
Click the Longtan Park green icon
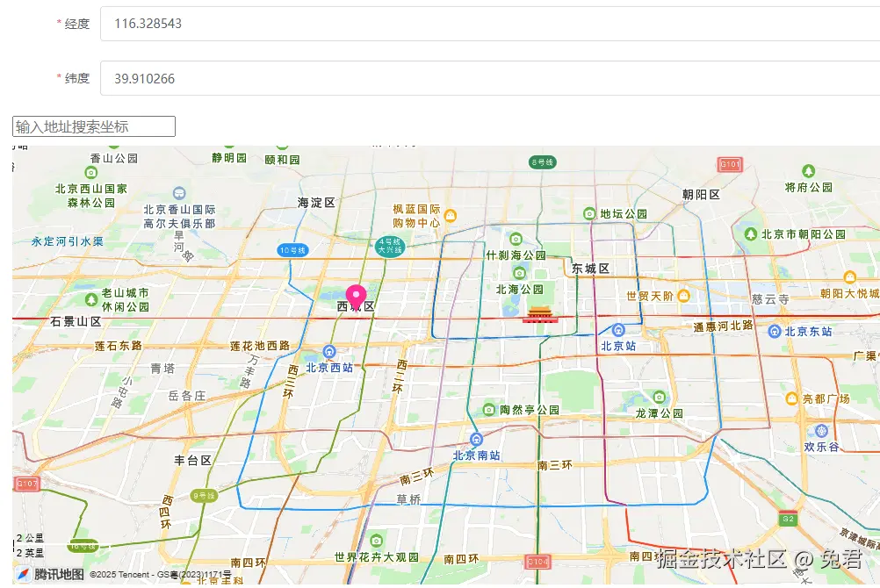[x=660, y=398]
